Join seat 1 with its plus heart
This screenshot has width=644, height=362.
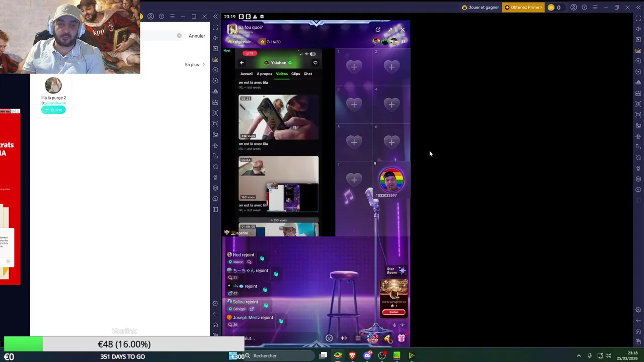354,67
